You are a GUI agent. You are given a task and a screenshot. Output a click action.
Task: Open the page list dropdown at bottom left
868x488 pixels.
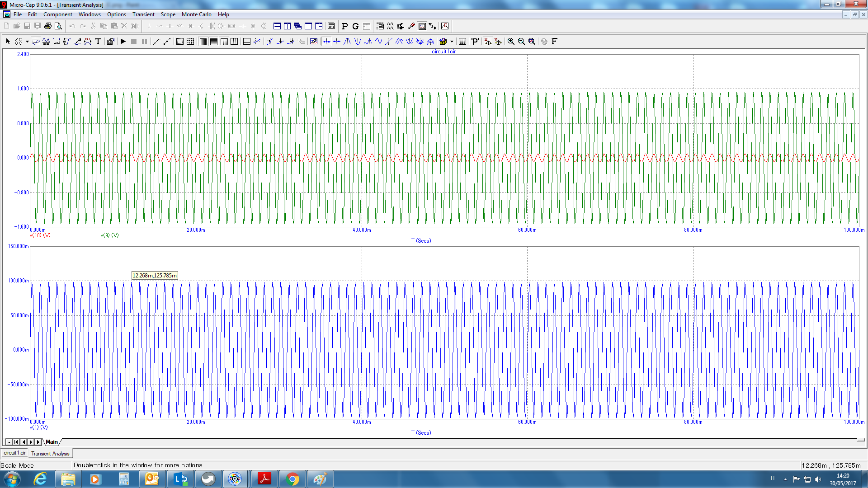(9, 442)
